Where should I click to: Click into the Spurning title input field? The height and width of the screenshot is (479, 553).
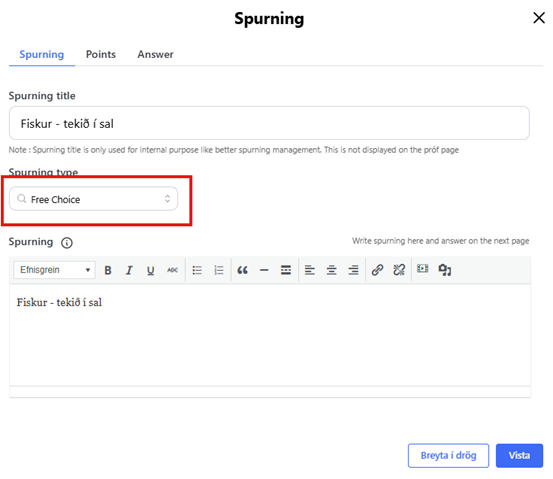pos(269,123)
